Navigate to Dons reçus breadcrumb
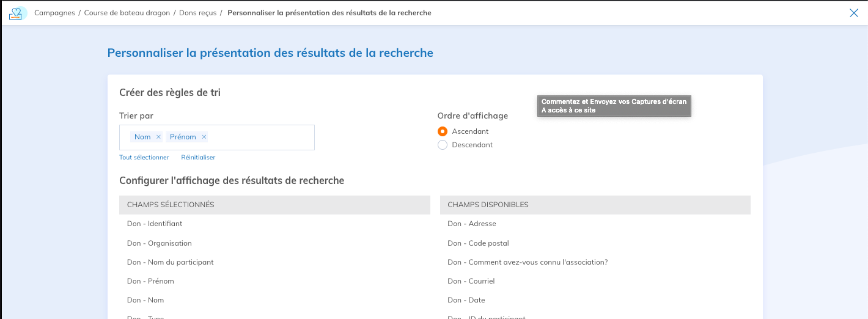Viewport: 868px width, 319px height. pyautogui.click(x=197, y=13)
